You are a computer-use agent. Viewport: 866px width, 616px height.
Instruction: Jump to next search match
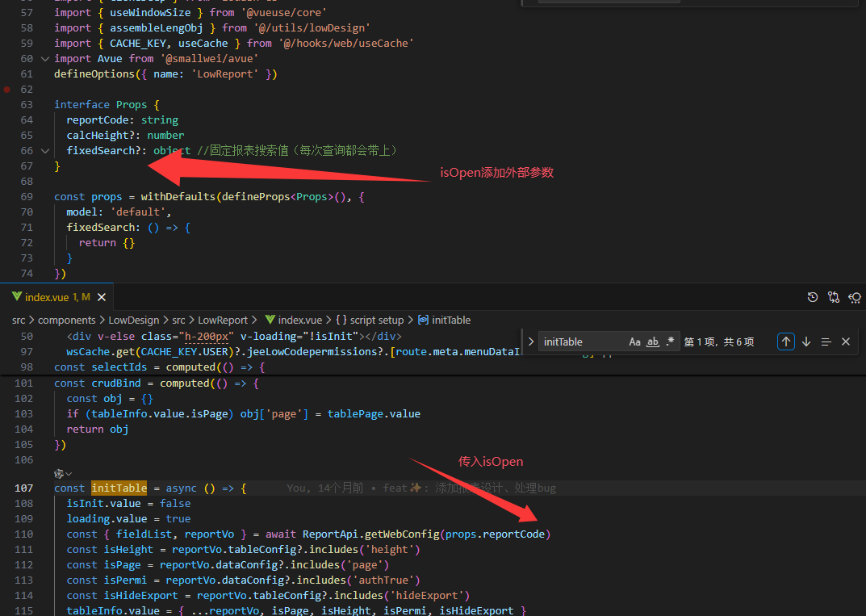pyautogui.click(x=805, y=342)
